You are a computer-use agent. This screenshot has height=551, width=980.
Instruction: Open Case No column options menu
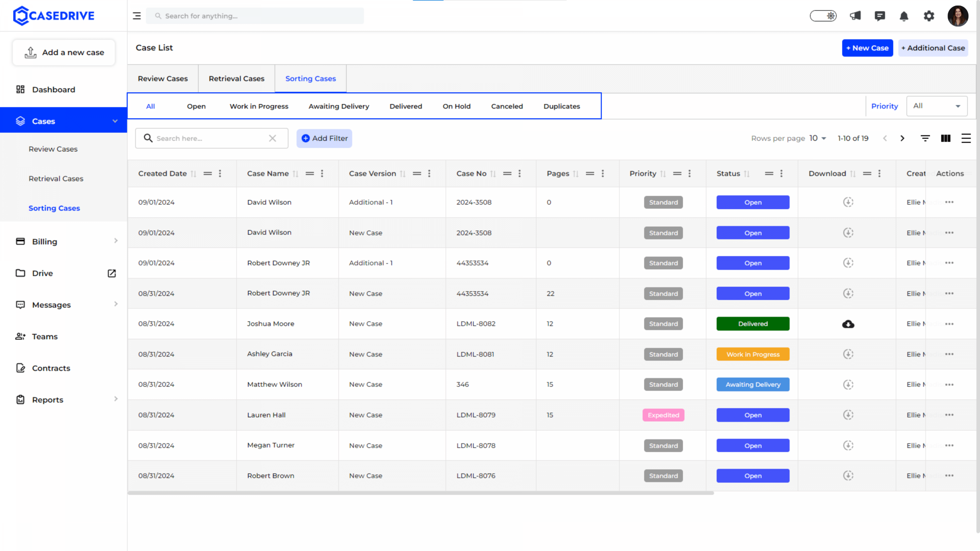click(x=519, y=173)
